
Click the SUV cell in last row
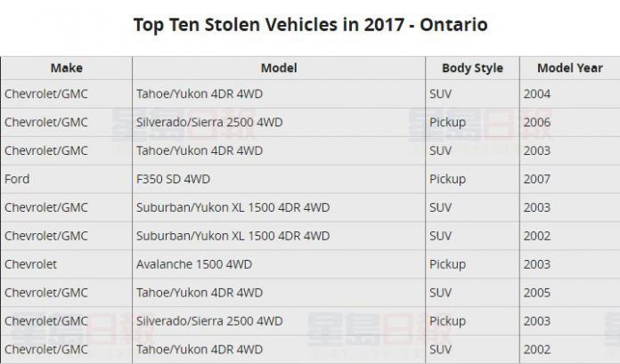pyautogui.click(x=472, y=350)
